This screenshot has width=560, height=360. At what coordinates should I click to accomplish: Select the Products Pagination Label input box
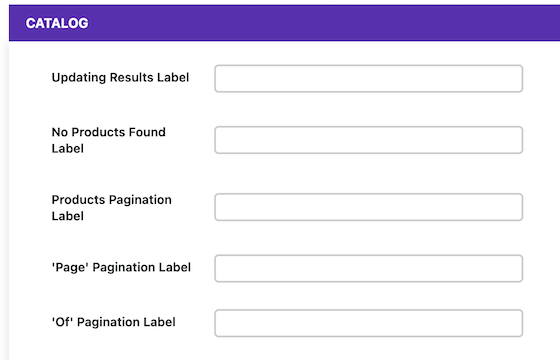[x=369, y=207]
